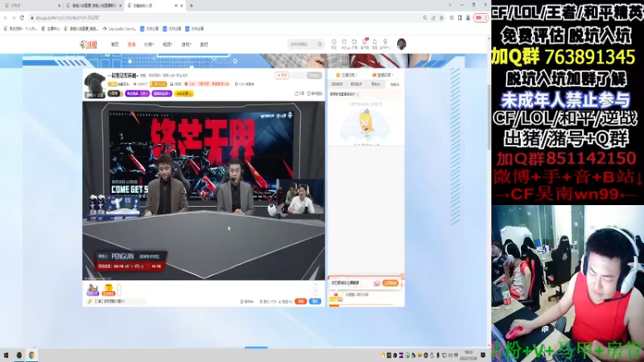This screenshot has width=644, height=362.
Task: Click the red-outlined follow button
Action: coord(283,75)
